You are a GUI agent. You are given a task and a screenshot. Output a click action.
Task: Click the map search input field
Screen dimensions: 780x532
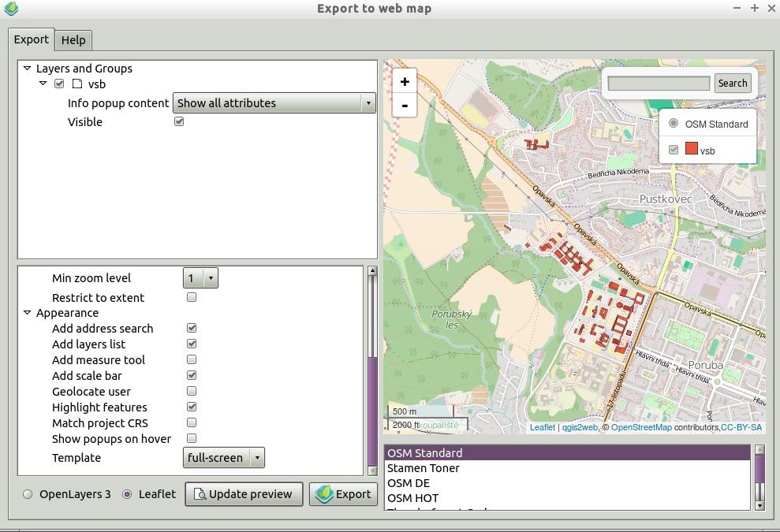click(x=659, y=84)
